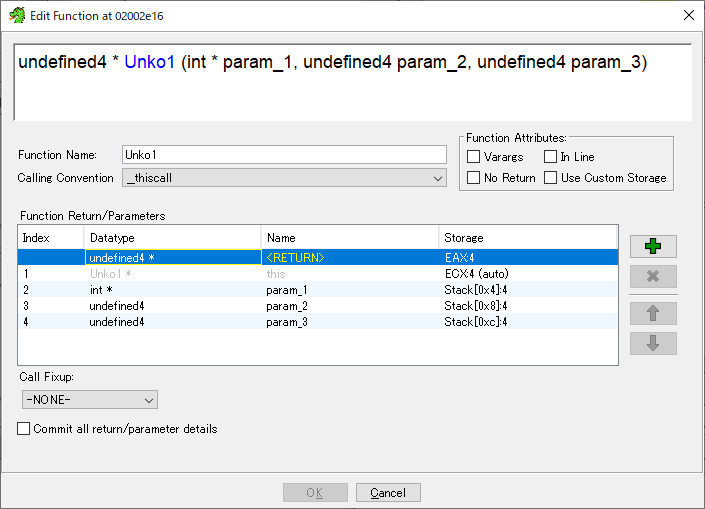
Task: Click the Cancel button
Action: coord(388,493)
